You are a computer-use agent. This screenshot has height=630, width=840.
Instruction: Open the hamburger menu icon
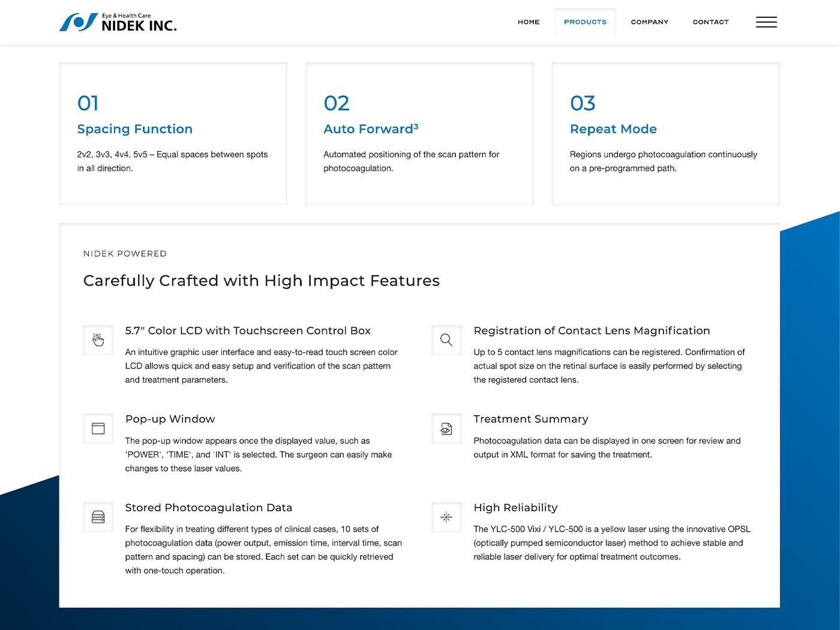click(x=766, y=22)
